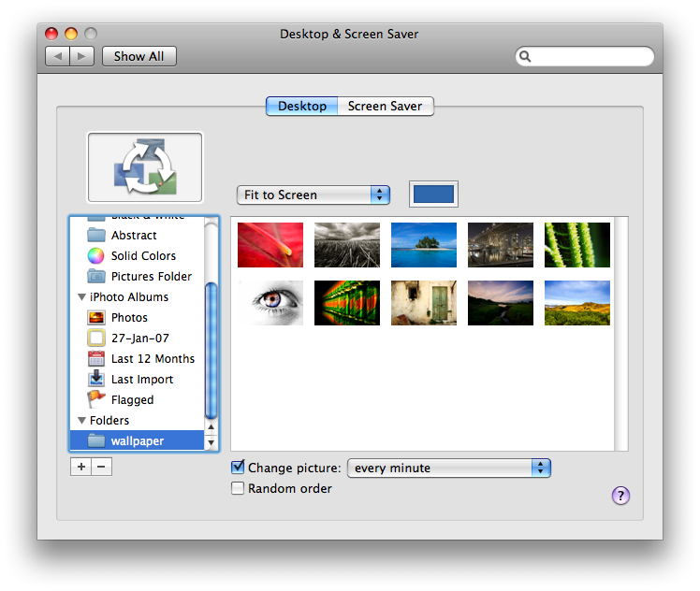Image resolution: width=700 pixels, height=591 pixels.
Task: Switch to the Screen Saver tab
Action: 385,106
